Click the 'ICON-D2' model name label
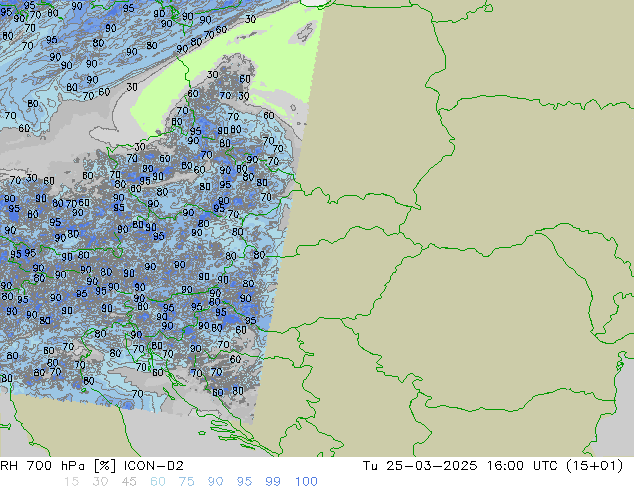The height and width of the screenshot is (490, 634). (x=154, y=466)
